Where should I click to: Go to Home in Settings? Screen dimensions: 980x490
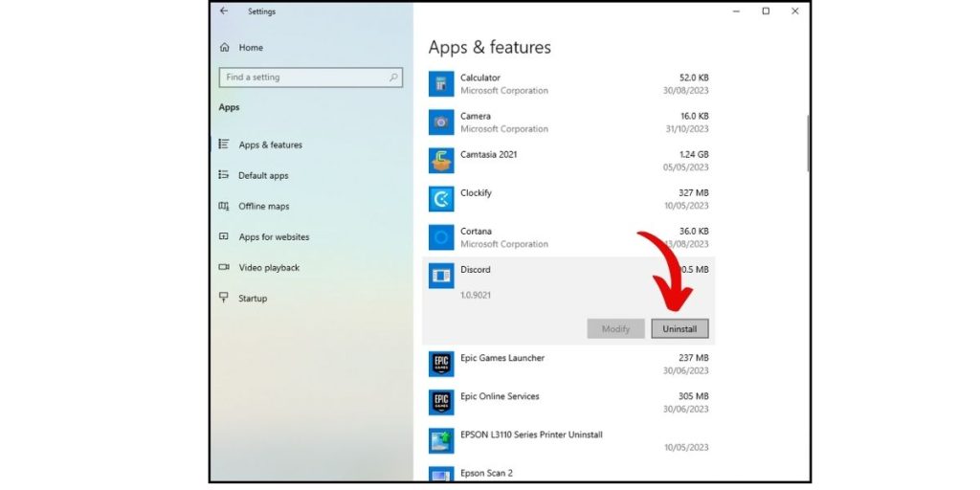point(251,48)
